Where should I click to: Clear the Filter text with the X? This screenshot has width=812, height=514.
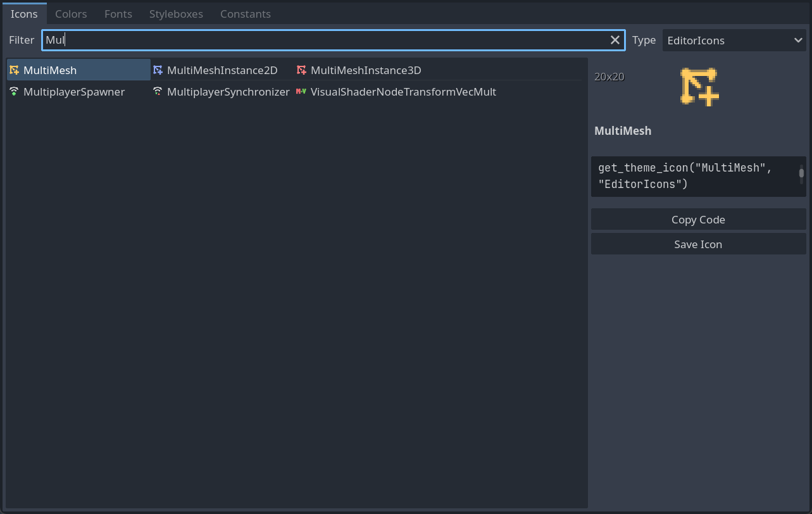(x=615, y=40)
